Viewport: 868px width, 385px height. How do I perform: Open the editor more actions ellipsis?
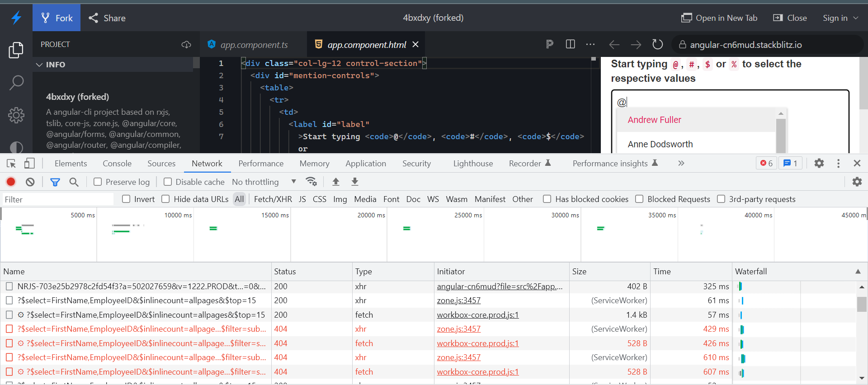click(x=590, y=44)
